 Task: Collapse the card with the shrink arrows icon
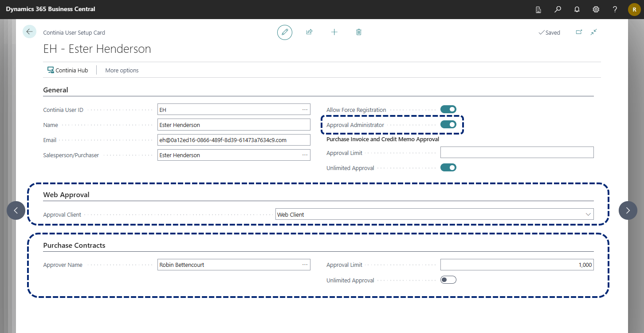594,32
